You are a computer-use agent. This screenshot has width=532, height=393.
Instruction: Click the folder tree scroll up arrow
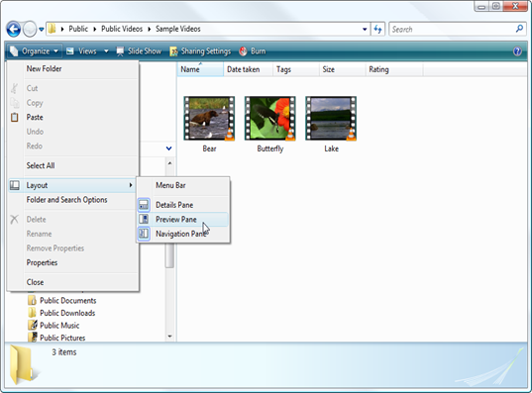point(170,163)
